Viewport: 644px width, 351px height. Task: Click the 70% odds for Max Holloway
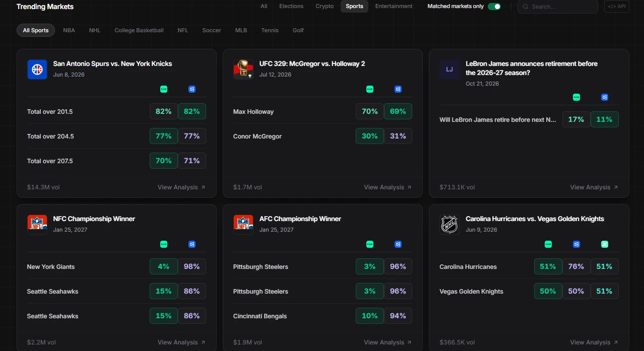coord(370,111)
